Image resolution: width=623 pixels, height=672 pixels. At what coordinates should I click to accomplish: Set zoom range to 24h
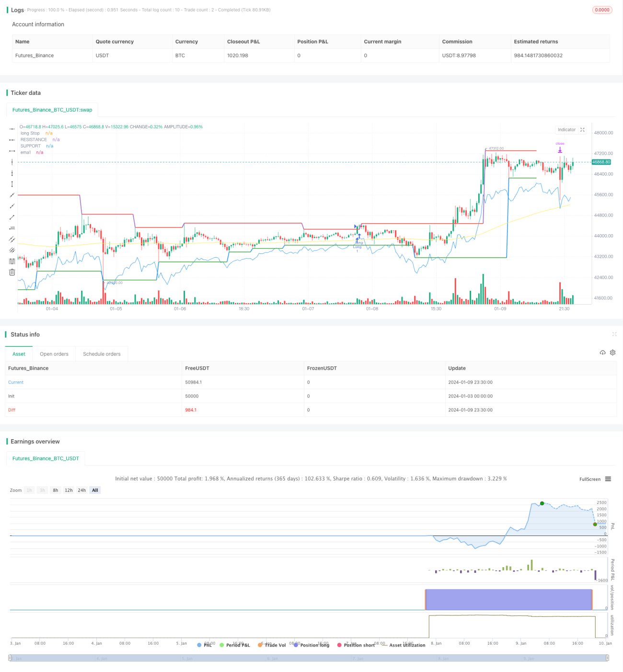[82, 490]
